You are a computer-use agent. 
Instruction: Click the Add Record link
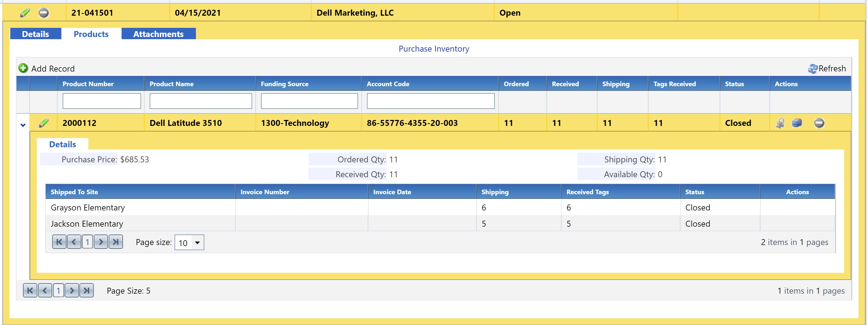pyautogui.click(x=53, y=69)
